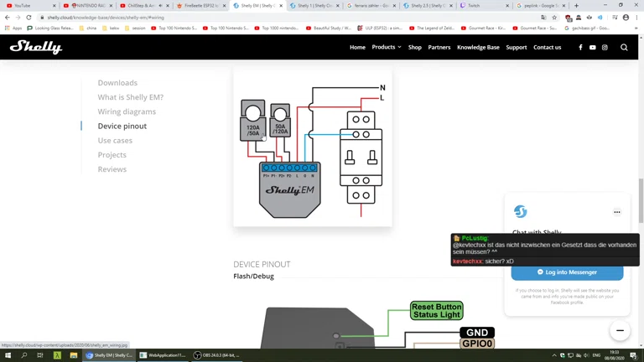The width and height of the screenshot is (644, 362).
Task: Jump to Wiring diagrams section
Action: click(x=127, y=111)
